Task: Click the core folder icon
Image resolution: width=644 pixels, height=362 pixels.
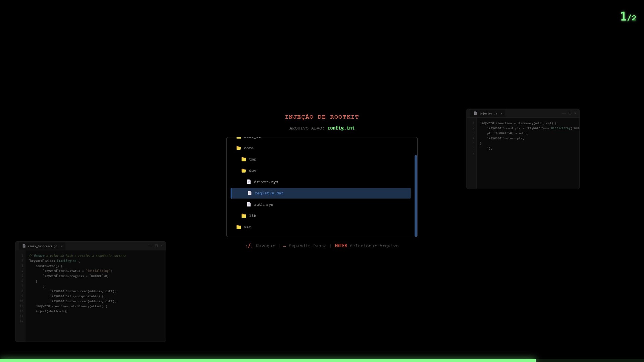Action: point(239,148)
